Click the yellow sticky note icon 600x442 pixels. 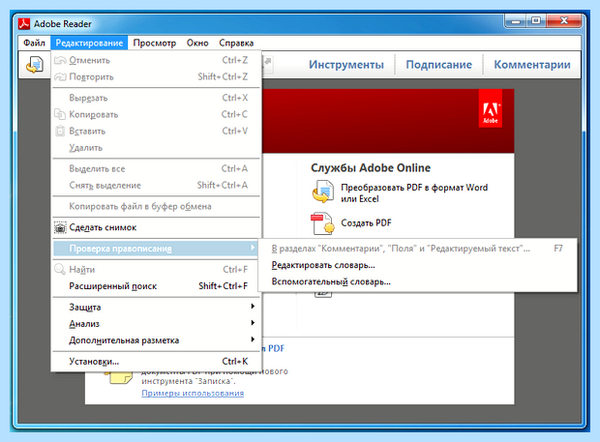click(x=121, y=377)
